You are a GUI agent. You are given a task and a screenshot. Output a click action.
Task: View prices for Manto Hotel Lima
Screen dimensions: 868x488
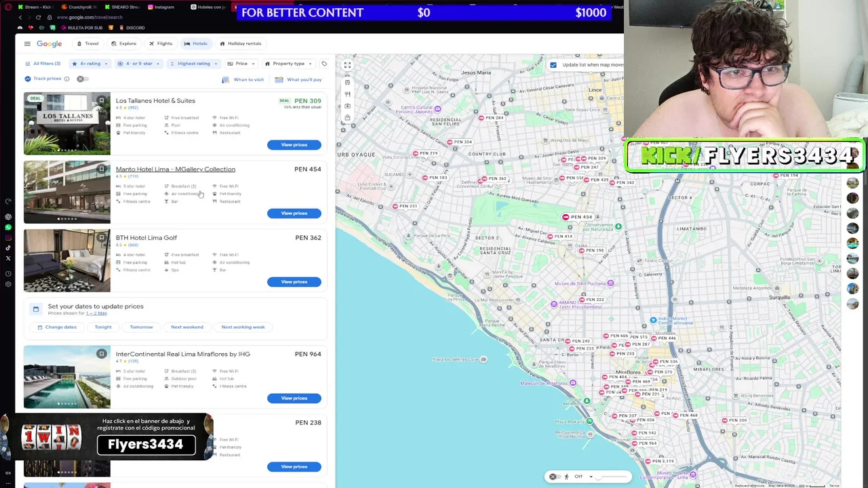click(294, 213)
